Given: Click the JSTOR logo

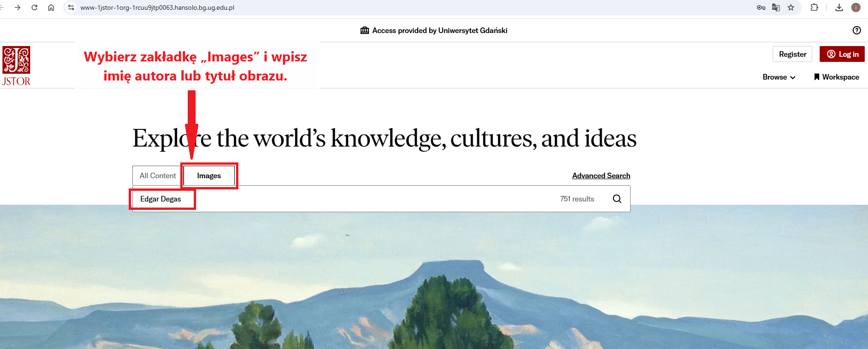Looking at the screenshot, I should pos(16,66).
